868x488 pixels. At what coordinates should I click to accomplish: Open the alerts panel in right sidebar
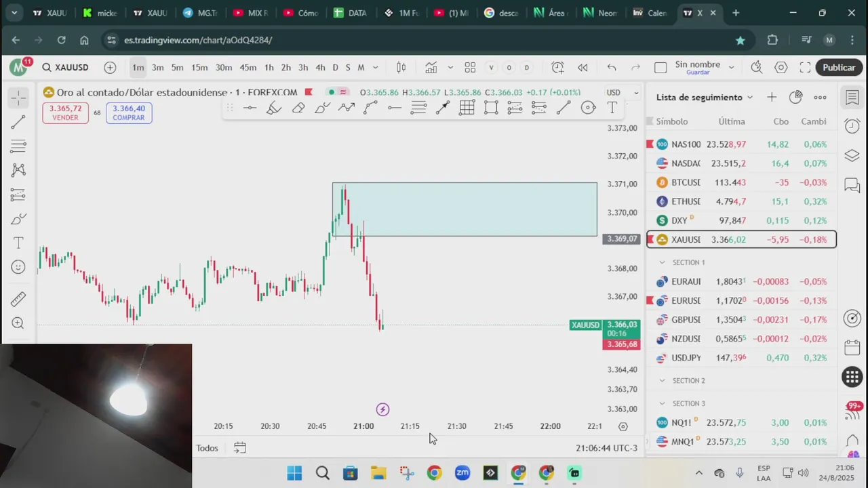(x=852, y=126)
